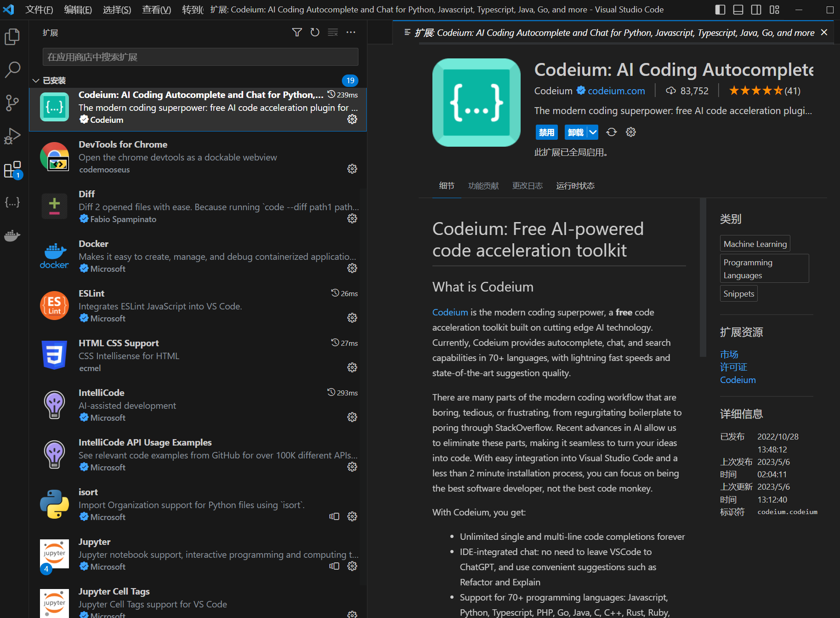Viewport: 840px width, 618px height.
Task: Click the 禁用 disable button
Action: (x=546, y=132)
